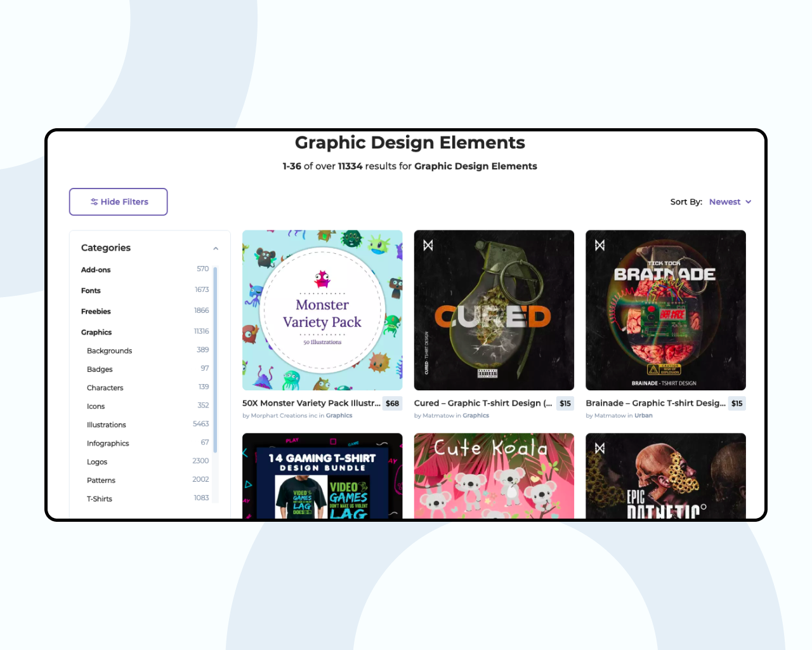Open the 14 Gaming T-Shirt Bundle thumbnail
Image resolution: width=812 pixels, height=650 pixels.
pos(322,476)
